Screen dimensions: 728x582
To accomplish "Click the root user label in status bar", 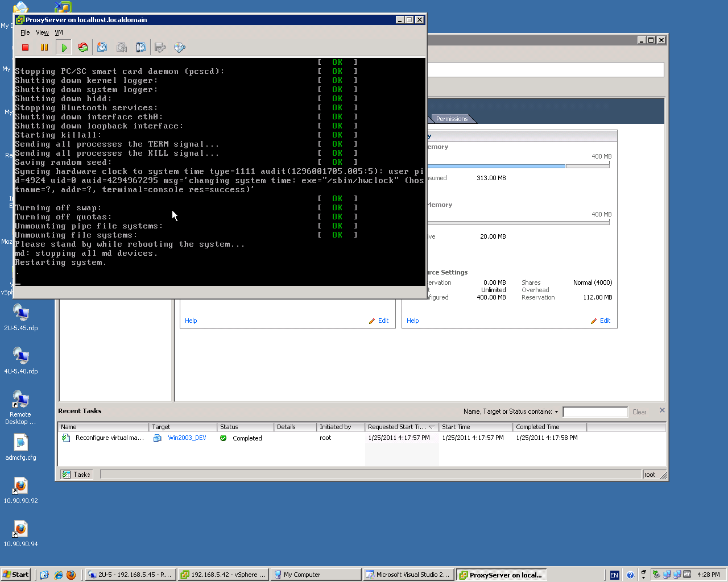I will [650, 475].
